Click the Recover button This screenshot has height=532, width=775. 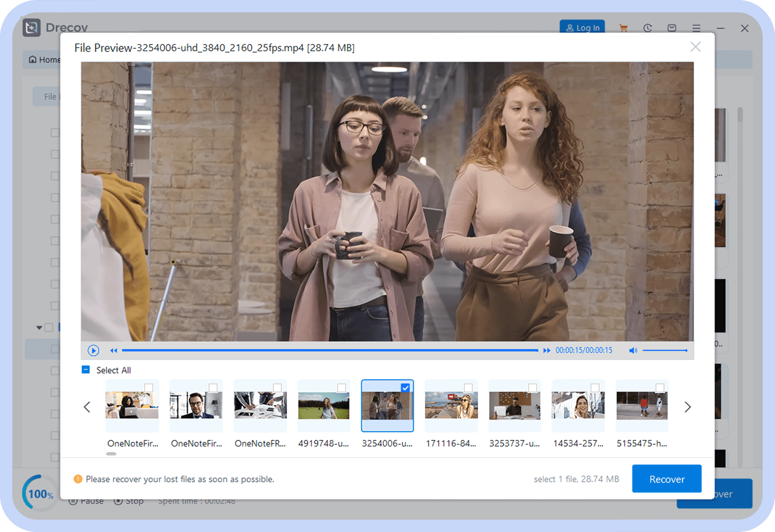(x=666, y=479)
